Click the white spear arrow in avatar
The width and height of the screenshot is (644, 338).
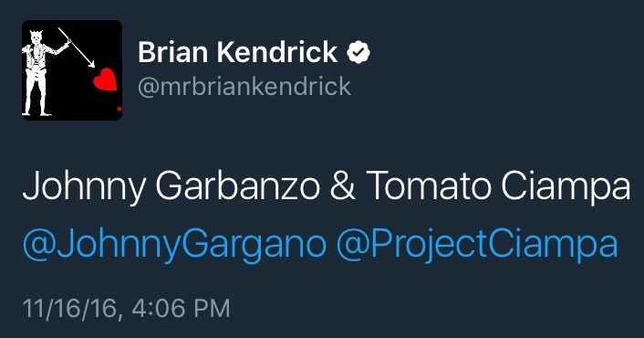tap(77, 48)
